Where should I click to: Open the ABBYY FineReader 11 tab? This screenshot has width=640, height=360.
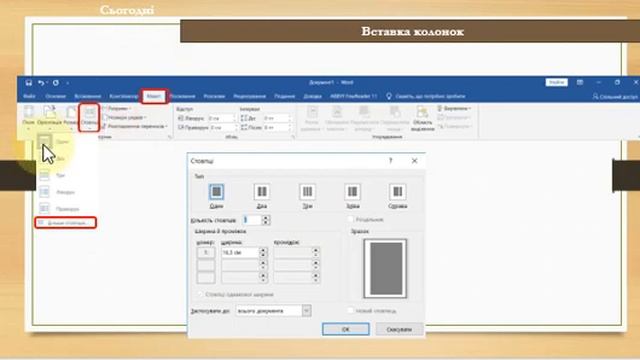click(353, 96)
